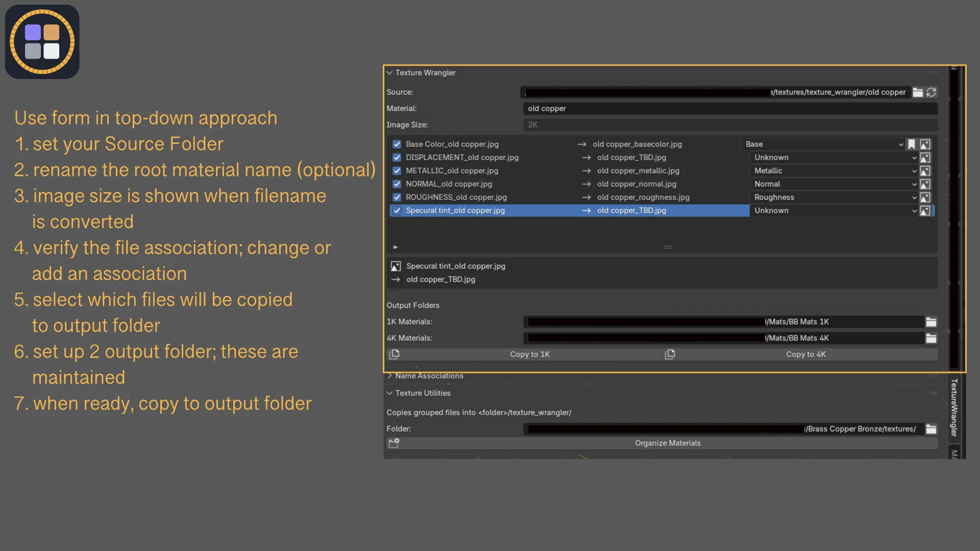Click the refresh icon next to Source
The image size is (980, 551).
[x=932, y=92]
